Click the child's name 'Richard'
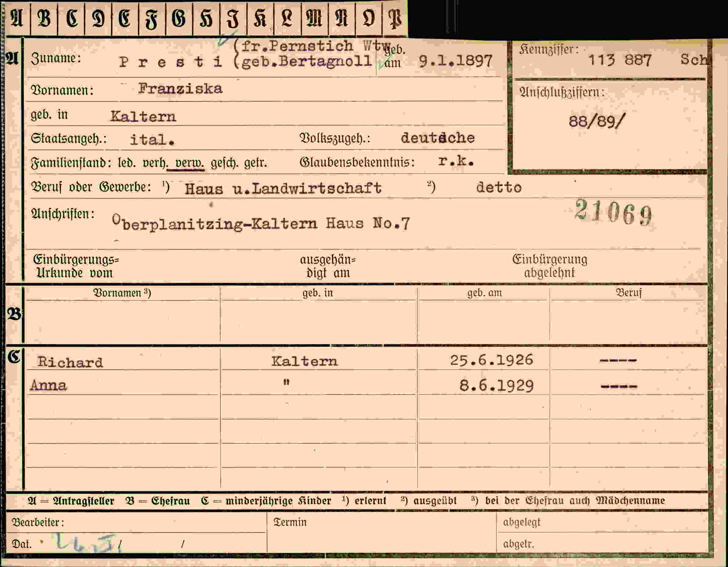Viewport: 728px width, 567px height. point(70,362)
